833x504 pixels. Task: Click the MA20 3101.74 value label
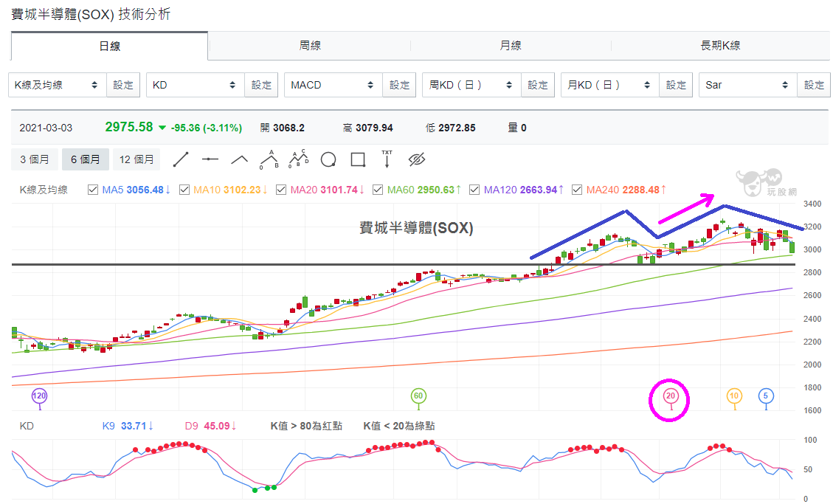tap(327, 190)
